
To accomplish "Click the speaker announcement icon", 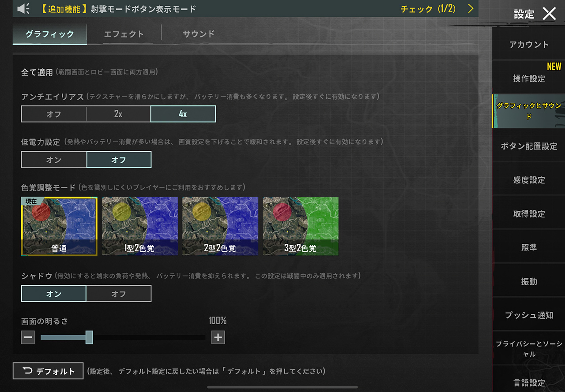I will pos(24,8).
